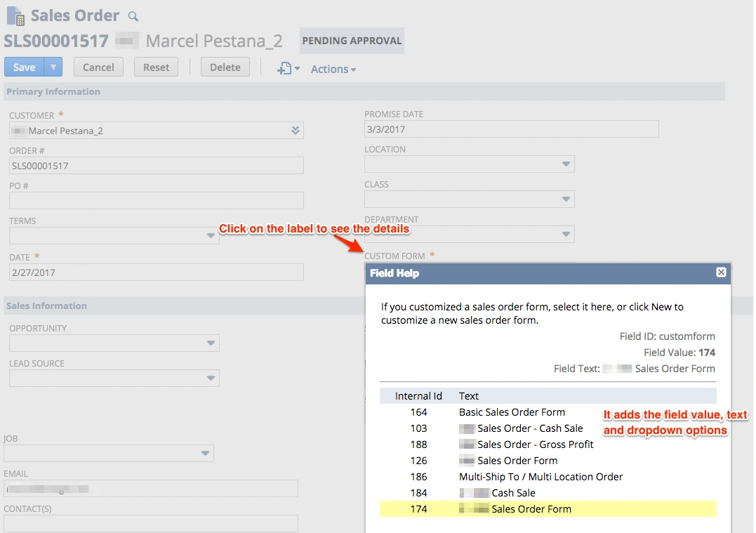Select the highlighted row with Internal Id 174
756x533 pixels.
pos(548,509)
